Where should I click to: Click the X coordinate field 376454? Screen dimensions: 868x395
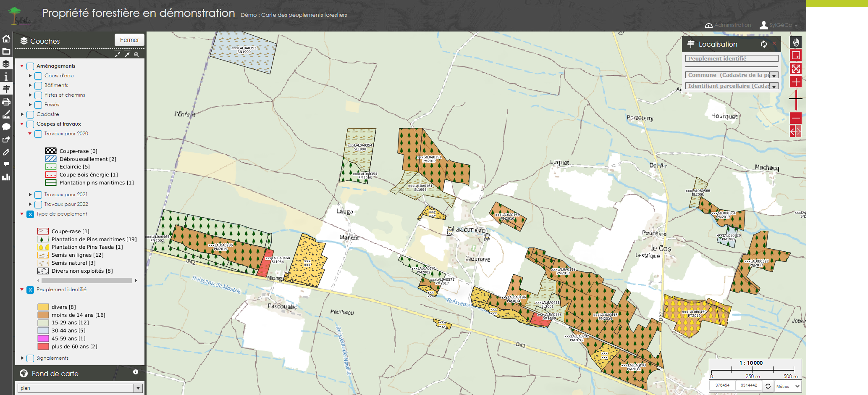tap(722, 385)
